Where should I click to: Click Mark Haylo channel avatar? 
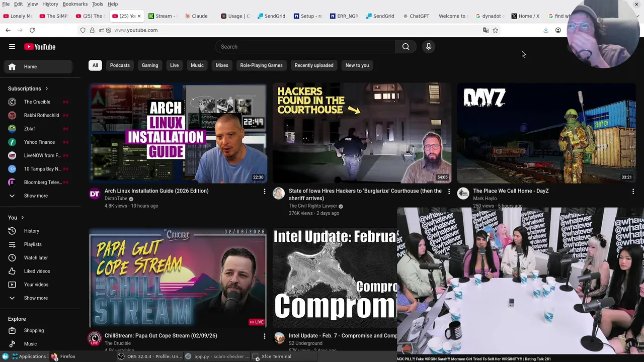click(x=463, y=194)
